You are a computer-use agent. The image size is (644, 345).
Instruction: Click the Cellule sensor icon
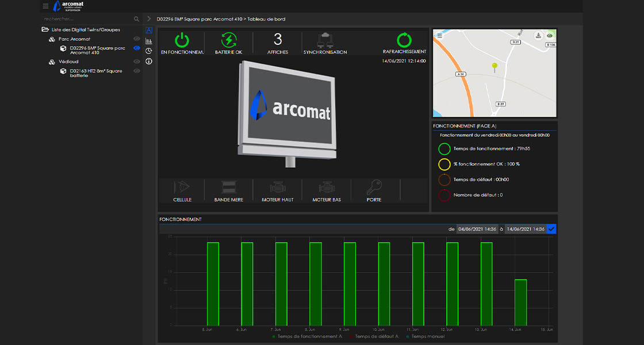[182, 187]
